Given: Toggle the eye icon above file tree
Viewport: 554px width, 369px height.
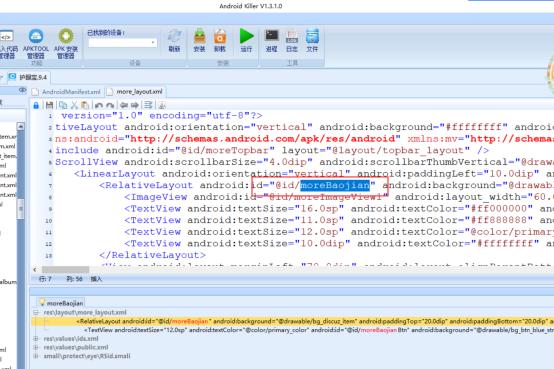Looking at the screenshot, I should (x=22, y=90).
